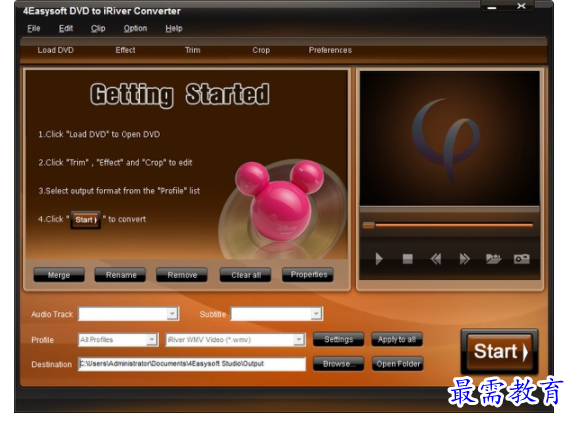Take a snapshot with the camera icon
Image resolution: width=572 pixels, height=423 pixels.
coord(521,259)
